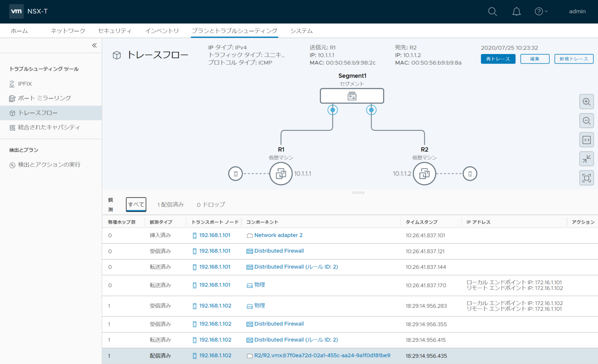Screen dimensions: 598x364
Task: Open the R2/R2.vmx component link
Action: click(322, 355)
